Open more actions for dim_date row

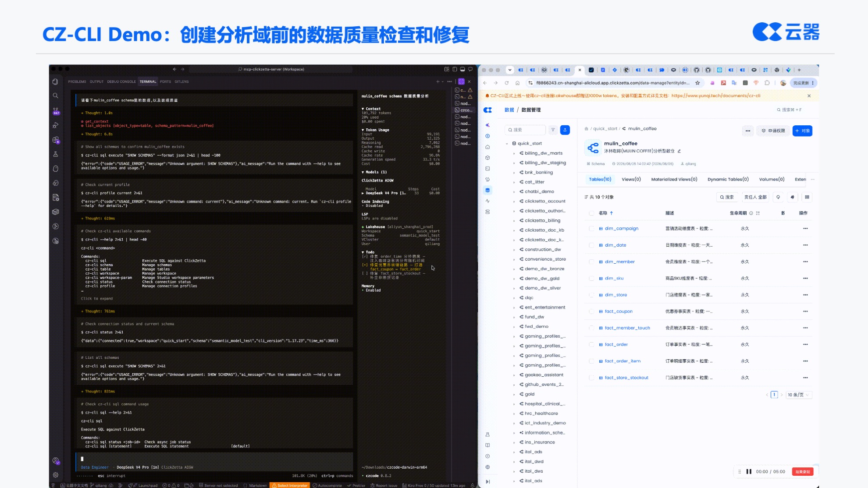click(805, 245)
